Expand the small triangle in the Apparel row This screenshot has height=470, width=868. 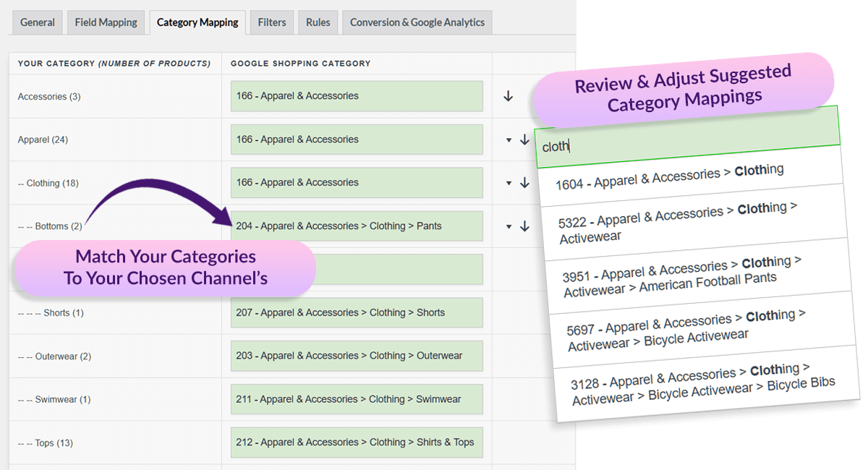(x=509, y=140)
